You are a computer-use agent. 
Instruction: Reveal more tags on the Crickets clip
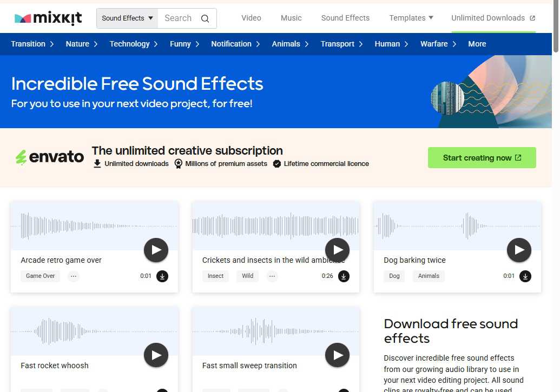[272, 276]
